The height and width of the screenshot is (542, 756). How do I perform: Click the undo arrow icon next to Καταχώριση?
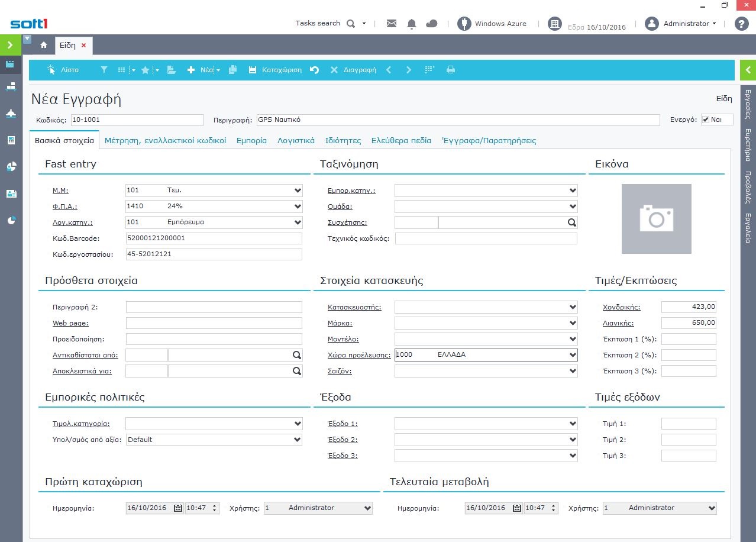315,70
